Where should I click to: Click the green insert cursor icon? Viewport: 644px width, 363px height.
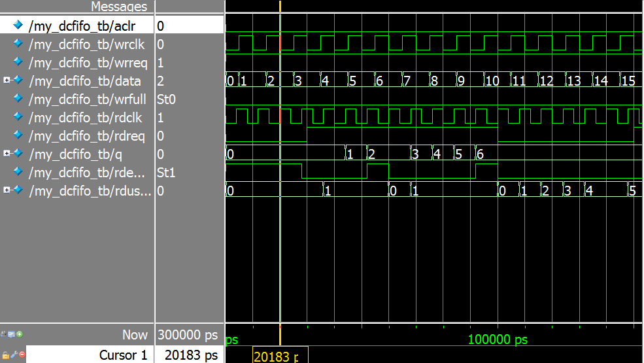[20, 334]
